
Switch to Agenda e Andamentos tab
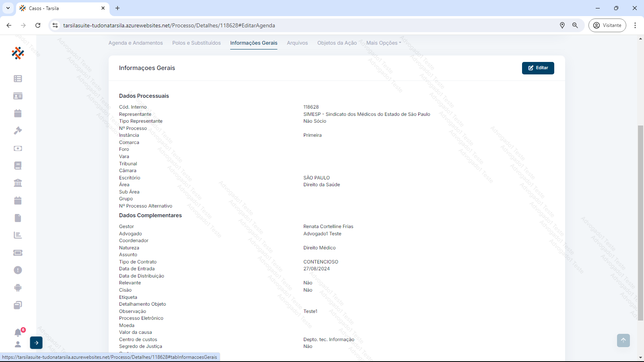[136, 43]
